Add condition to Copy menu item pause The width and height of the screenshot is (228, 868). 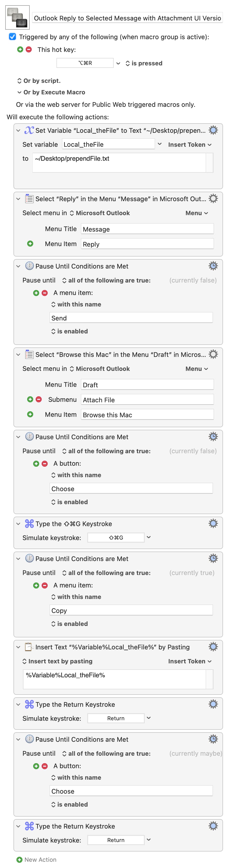[x=36, y=585]
